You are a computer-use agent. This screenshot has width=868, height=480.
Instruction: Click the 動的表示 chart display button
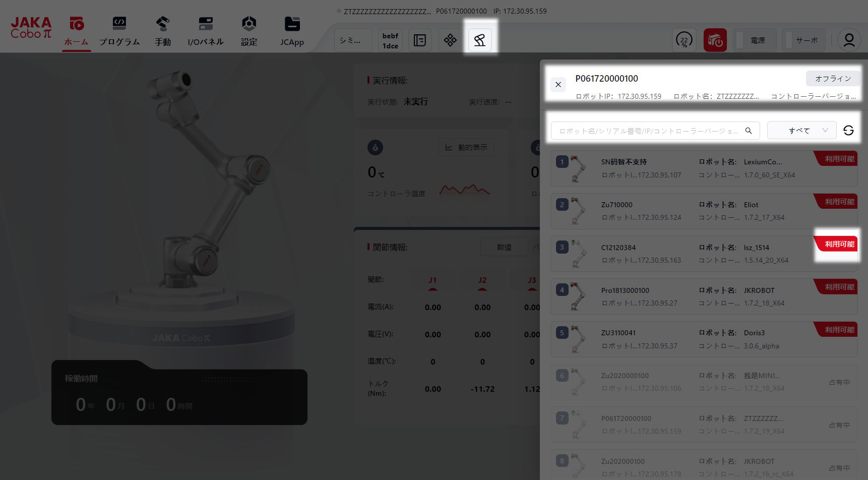click(466, 147)
